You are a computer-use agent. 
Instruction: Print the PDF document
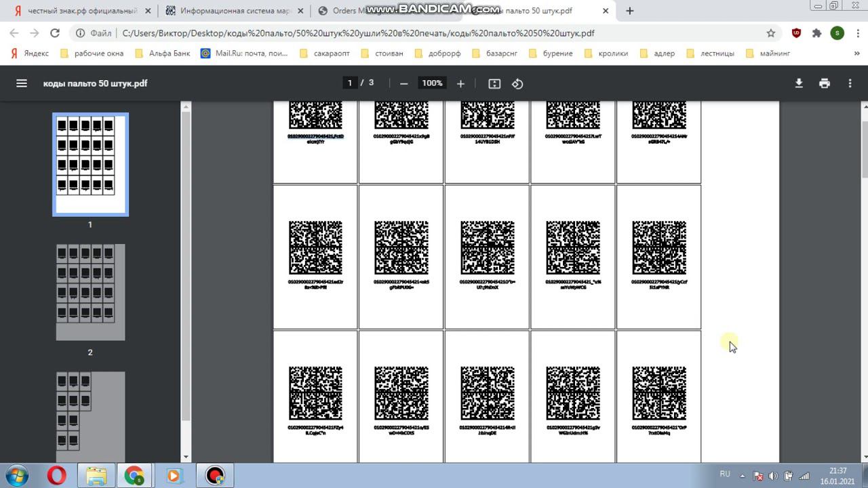click(x=825, y=83)
